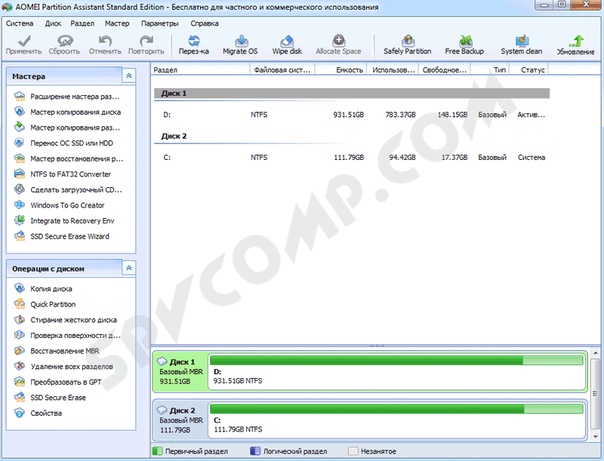Select the D: partition row in list
This screenshot has height=461, width=604.
tap(352, 115)
